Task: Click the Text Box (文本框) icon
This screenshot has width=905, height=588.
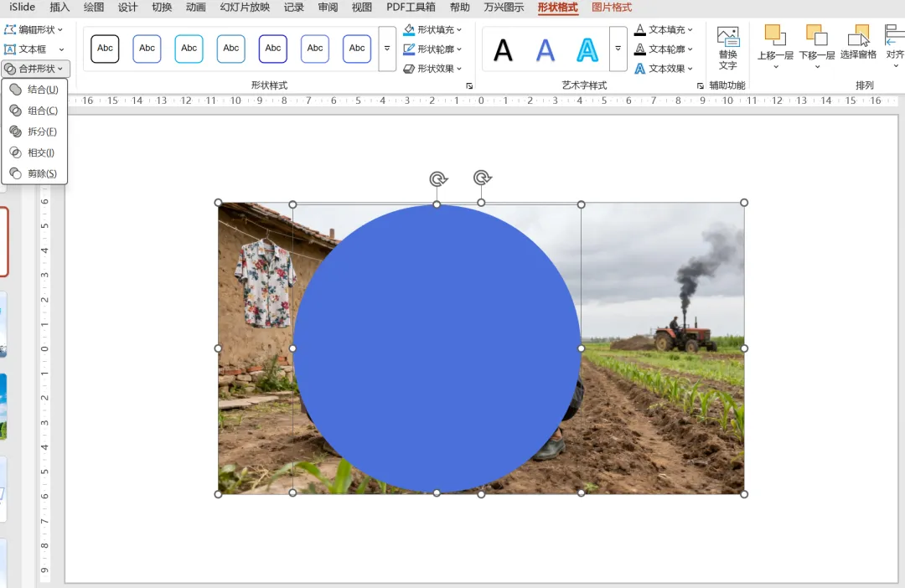Action: point(10,49)
